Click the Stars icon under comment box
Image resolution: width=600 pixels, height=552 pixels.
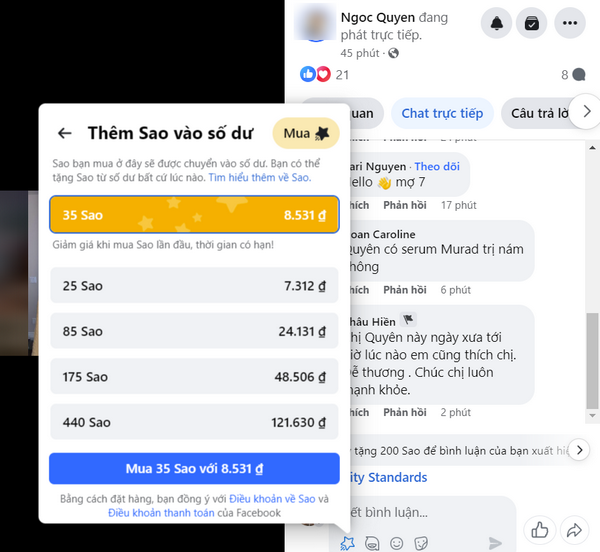coord(347,543)
